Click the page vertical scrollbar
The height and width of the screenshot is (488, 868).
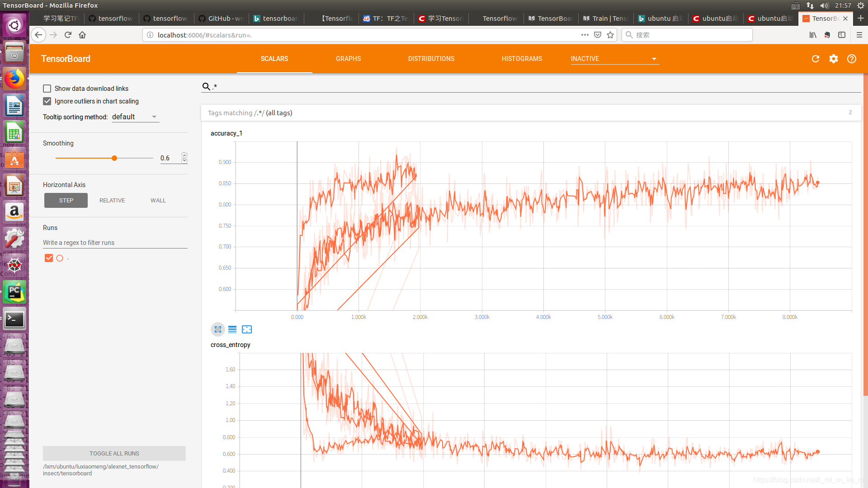point(865,235)
